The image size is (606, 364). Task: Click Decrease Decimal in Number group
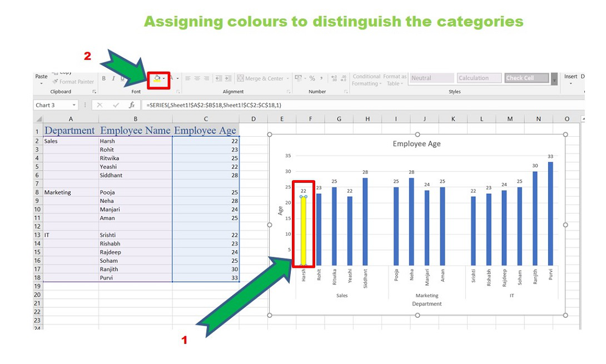pos(344,78)
